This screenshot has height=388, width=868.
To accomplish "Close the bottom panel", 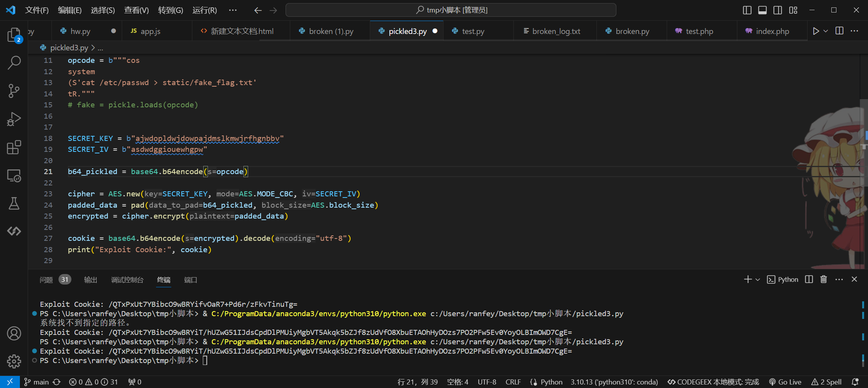I will pyautogui.click(x=854, y=279).
